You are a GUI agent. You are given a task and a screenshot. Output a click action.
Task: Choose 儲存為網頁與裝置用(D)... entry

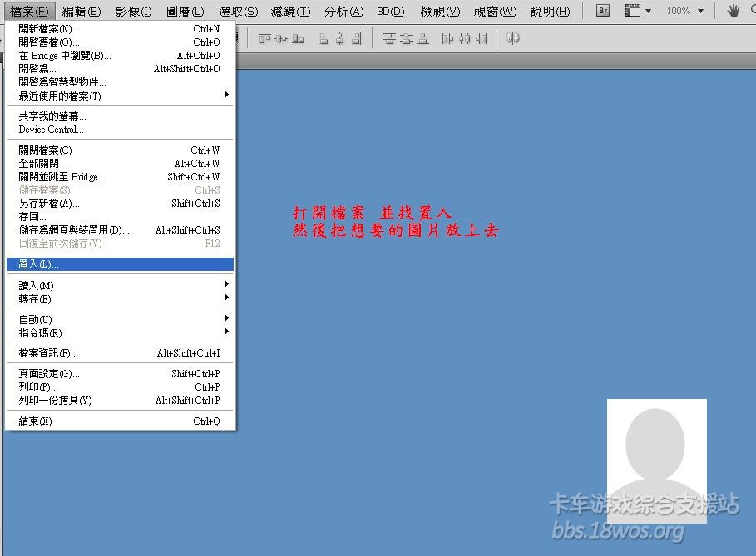point(120,230)
